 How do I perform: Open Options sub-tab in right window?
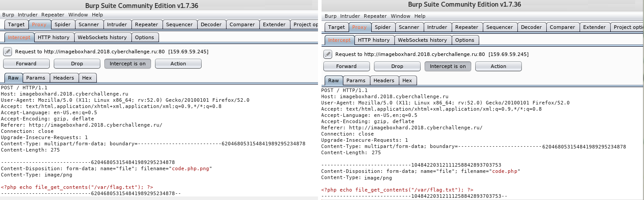465,40
